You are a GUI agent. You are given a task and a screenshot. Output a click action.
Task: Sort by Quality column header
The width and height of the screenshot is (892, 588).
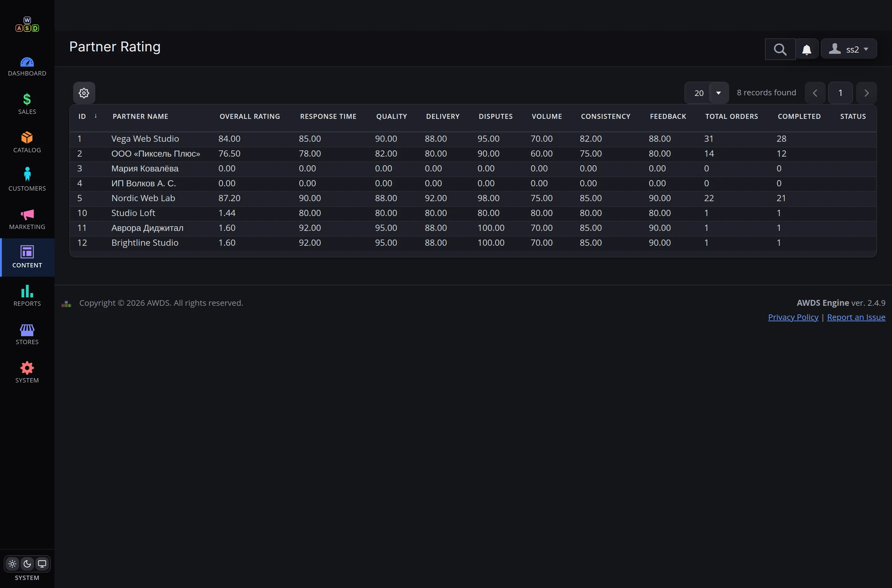coord(391,117)
